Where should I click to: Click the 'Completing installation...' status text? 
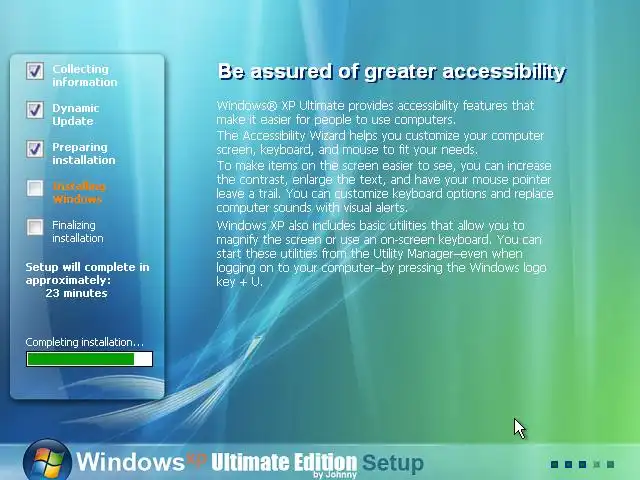(84, 342)
